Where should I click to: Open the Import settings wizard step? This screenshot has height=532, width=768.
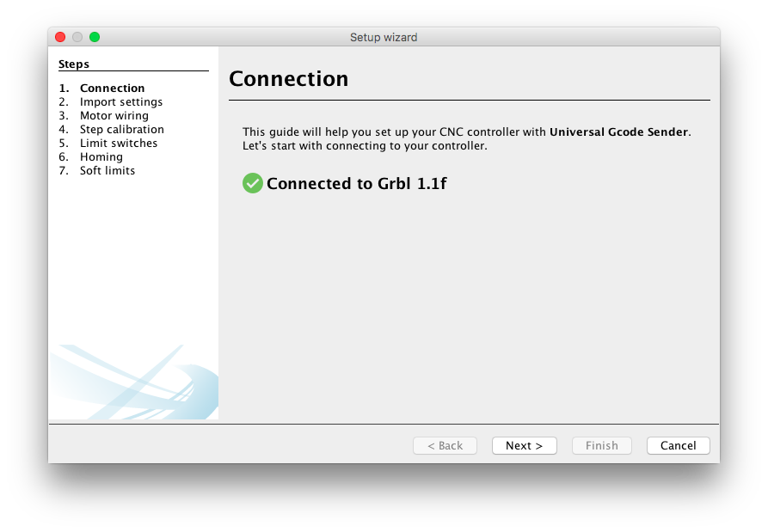coord(121,101)
